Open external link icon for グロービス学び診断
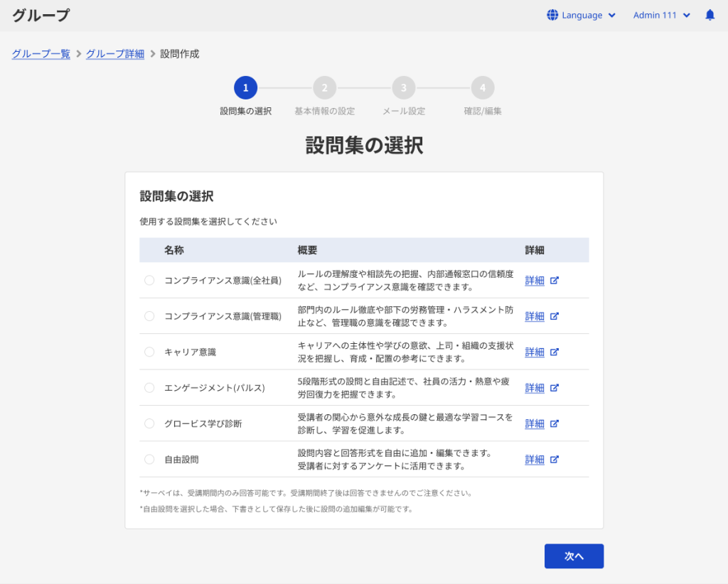Screen dimensions: 728x584 coord(555,423)
